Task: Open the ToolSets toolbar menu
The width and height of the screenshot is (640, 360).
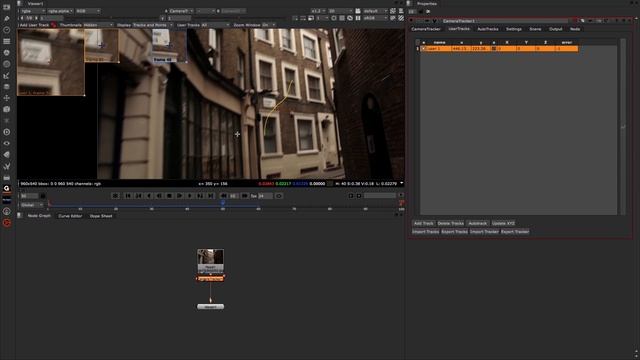Action: (7, 166)
